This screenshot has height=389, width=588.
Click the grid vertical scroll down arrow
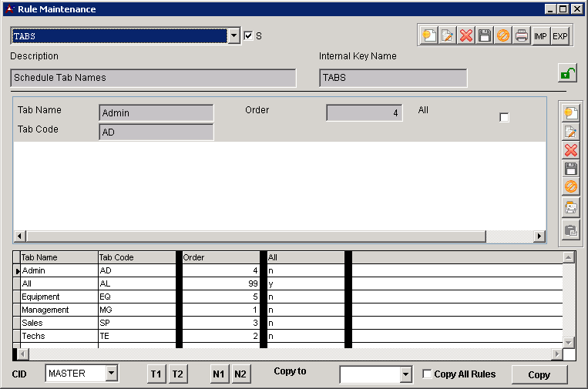(x=569, y=342)
